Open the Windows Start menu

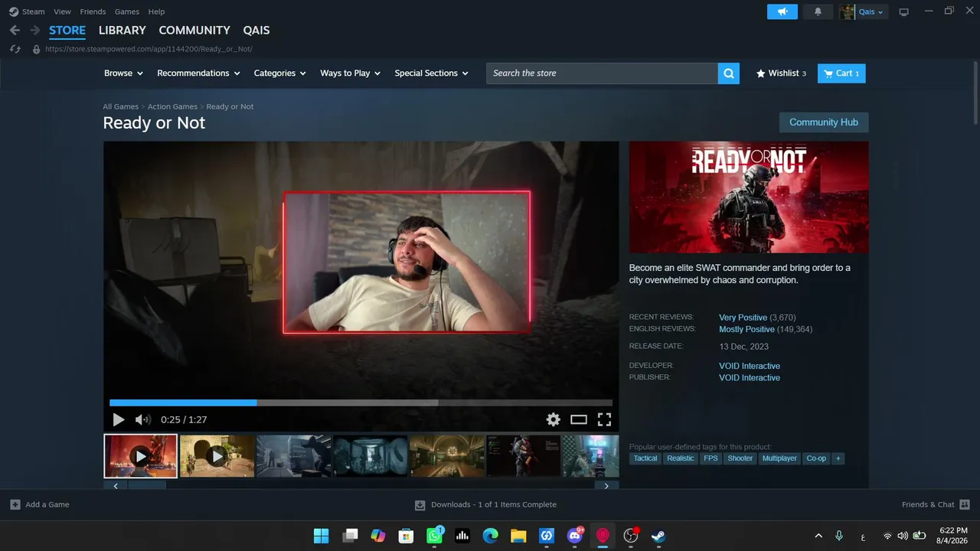click(x=321, y=536)
